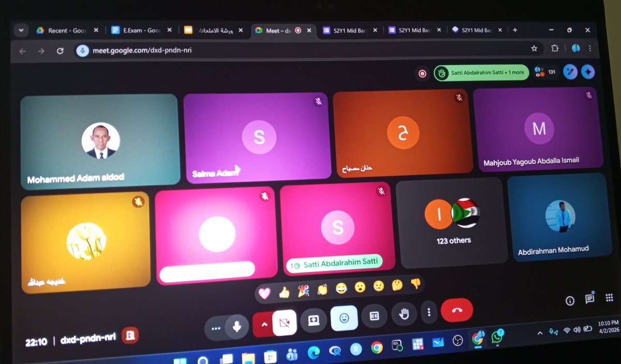Send thumbs down reaction
621x364 pixels.
pyautogui.click(x=416, y=283)
